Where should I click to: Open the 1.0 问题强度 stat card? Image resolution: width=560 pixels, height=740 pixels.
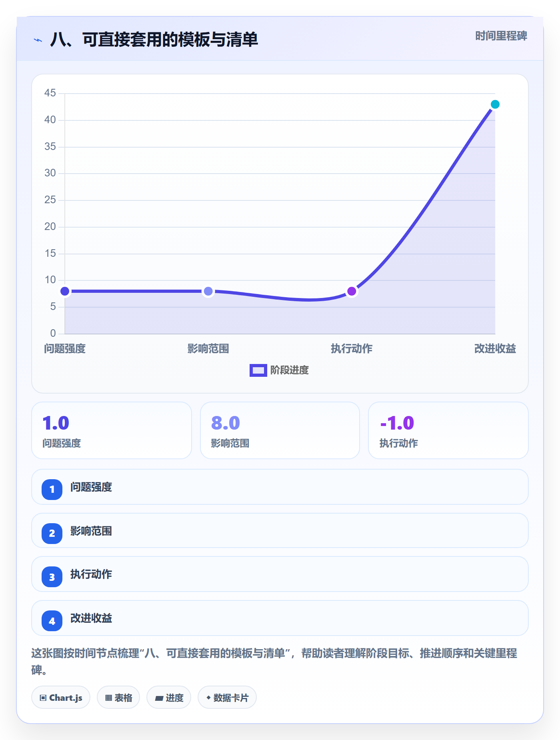pyautogui.click(x=112, y=430)
